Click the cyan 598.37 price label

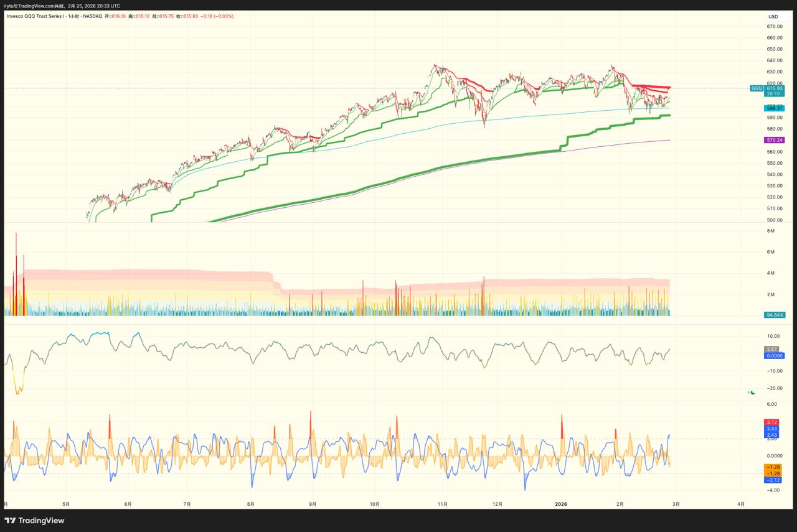click(774, 108)
